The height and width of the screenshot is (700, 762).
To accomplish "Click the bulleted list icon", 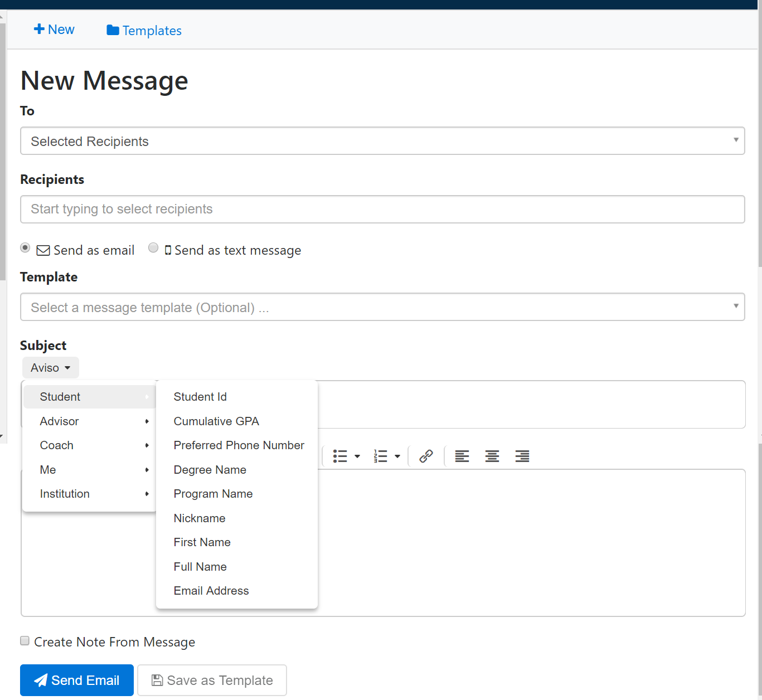I will pos(340,456).
